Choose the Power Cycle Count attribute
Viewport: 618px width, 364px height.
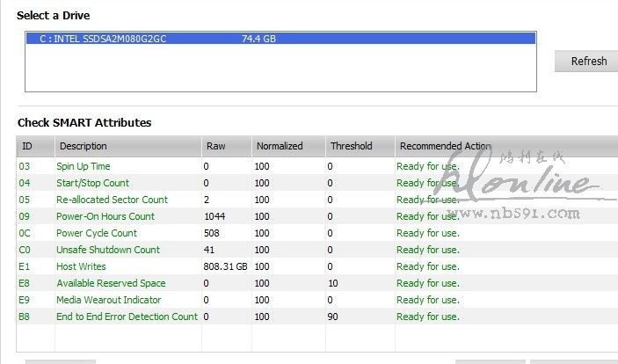[x=97, y=233]
